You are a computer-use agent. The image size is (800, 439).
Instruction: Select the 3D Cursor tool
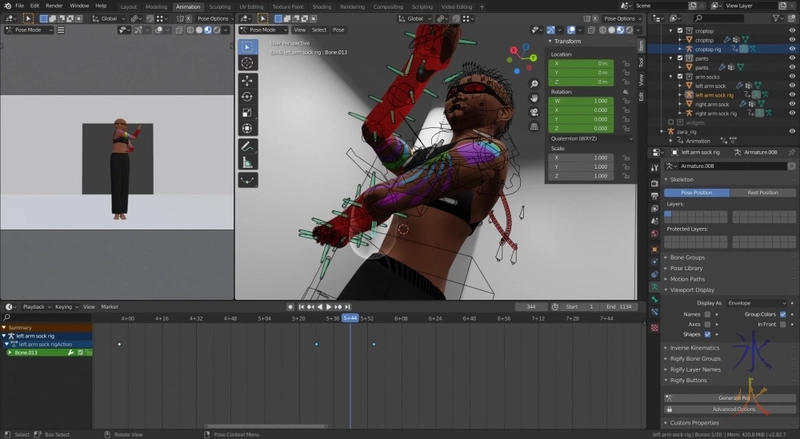[247, 62]
